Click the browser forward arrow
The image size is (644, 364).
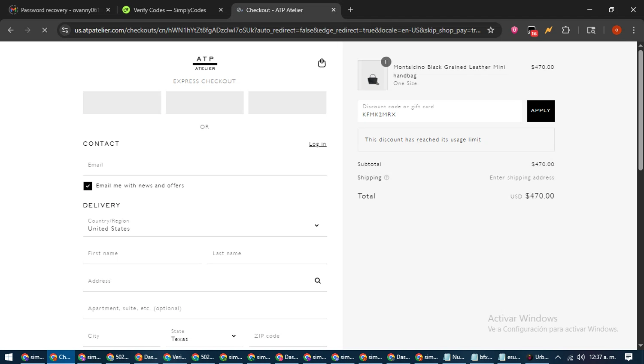click(x=27, y=30)
